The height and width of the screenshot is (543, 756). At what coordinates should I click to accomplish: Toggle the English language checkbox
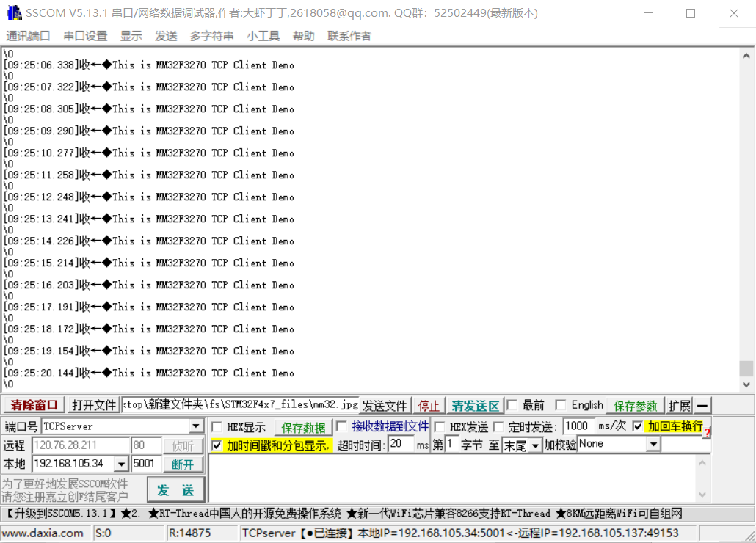tap(561, 405)
